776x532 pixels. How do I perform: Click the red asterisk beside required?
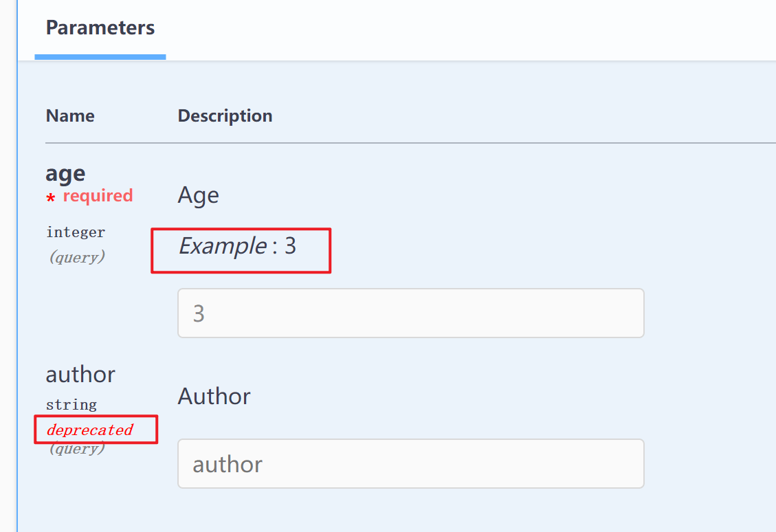pyautogui.click(x=52, y=196)
